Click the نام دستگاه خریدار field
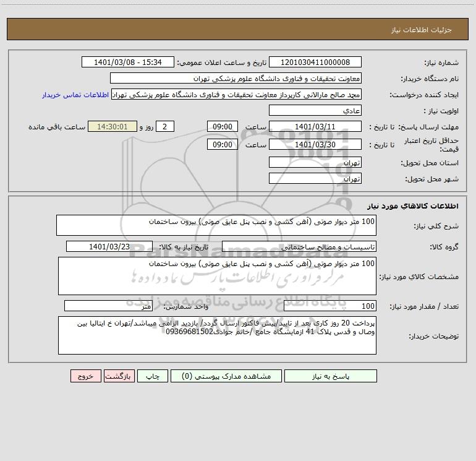Screen dimensions: 476x461 tap(236, 78)
